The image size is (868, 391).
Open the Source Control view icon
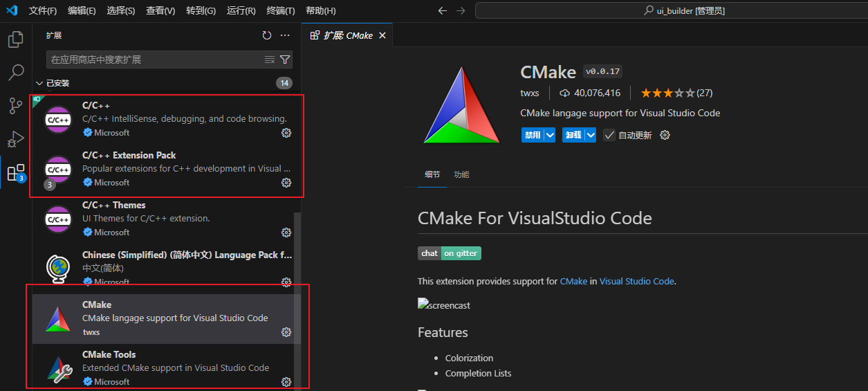click(x=15, y=105)
